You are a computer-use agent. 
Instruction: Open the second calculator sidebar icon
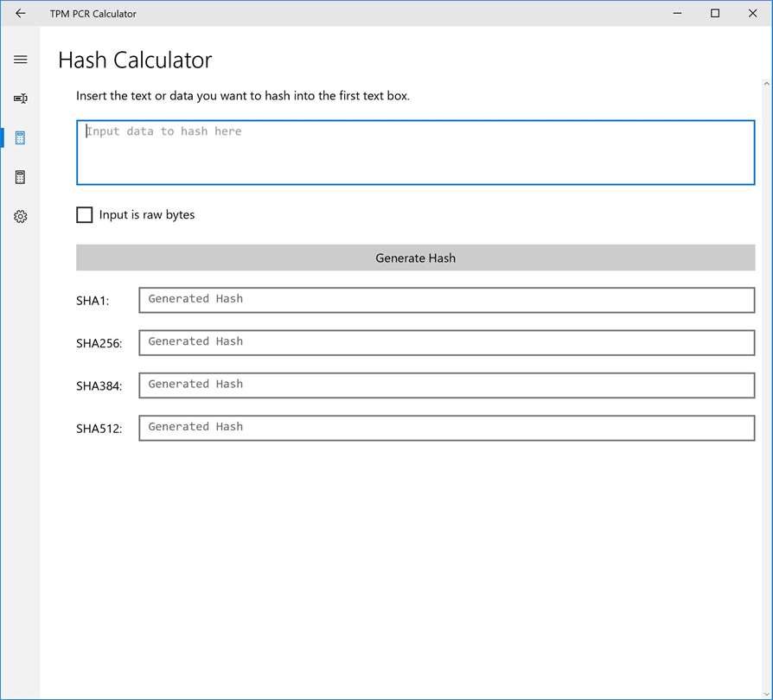20,177
